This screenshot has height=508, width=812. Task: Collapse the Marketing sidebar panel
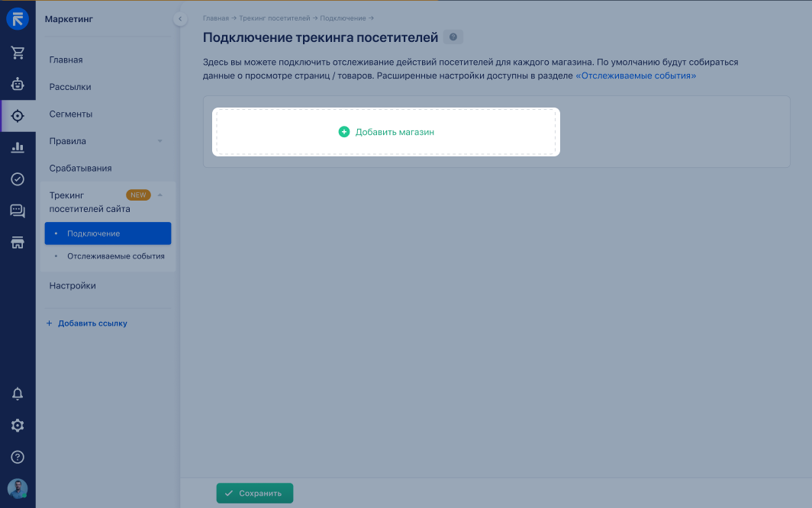pyautogui.click(x=180, y=19)
